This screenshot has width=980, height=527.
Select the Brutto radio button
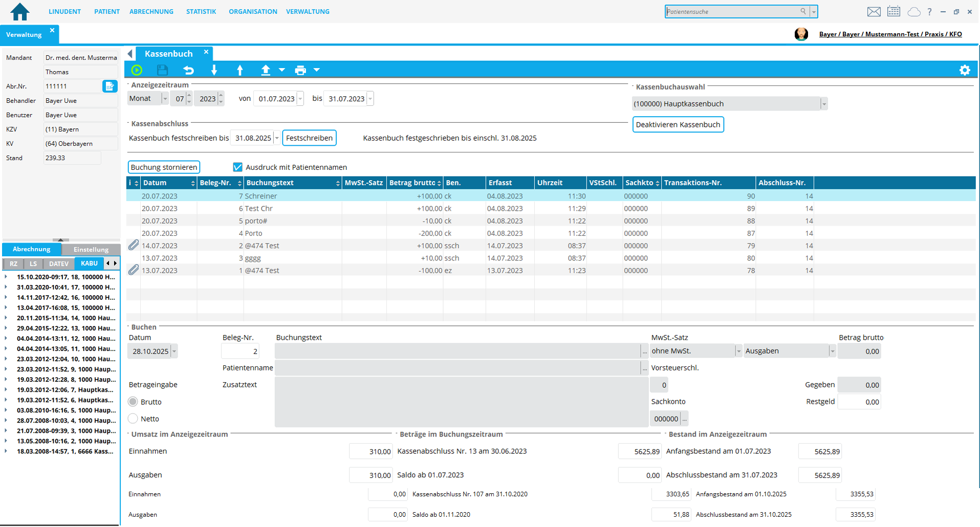coord(133,402)
